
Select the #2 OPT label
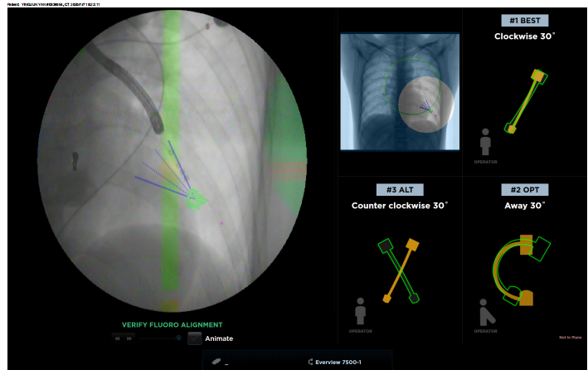[524, 189]
